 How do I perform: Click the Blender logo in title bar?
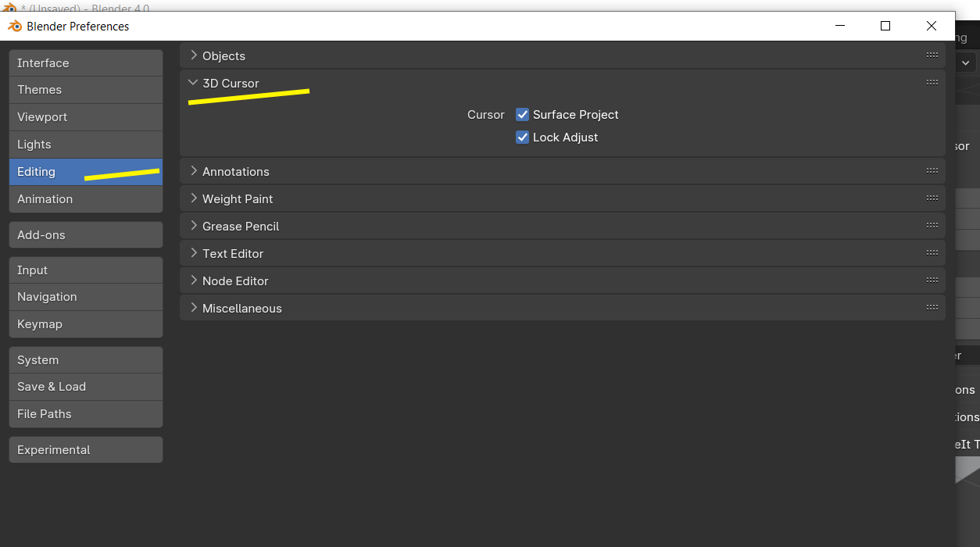point(15,26)
